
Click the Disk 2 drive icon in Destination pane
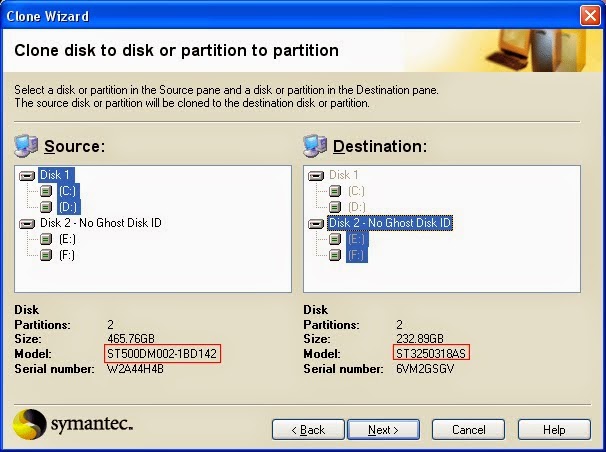pyautogui.click(x=316, y=224)
